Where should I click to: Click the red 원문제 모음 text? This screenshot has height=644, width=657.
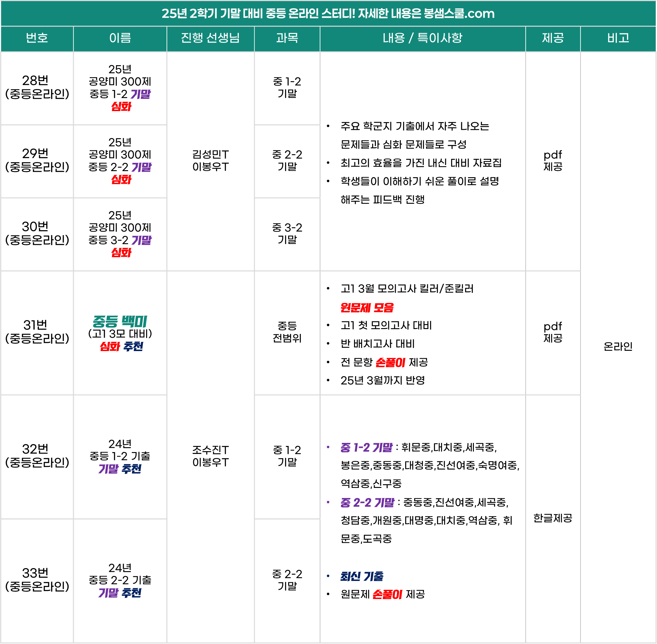coord(367,308)
